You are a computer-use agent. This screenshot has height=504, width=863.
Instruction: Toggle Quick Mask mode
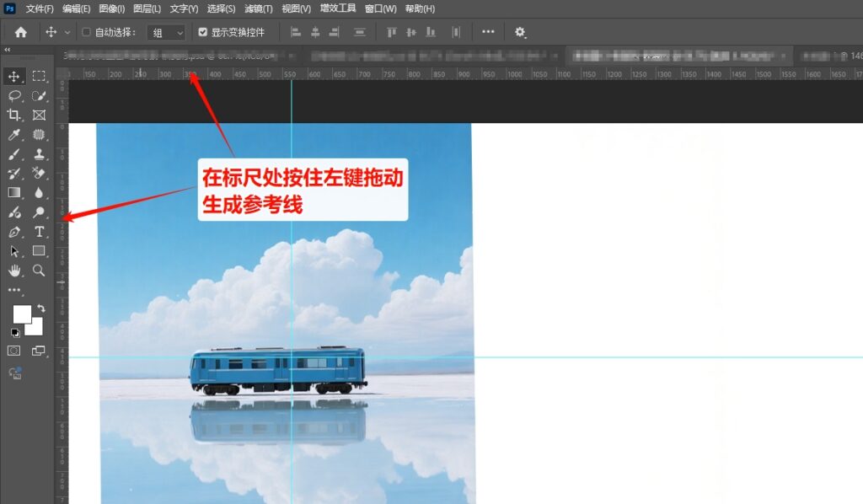(x=13, y=350)
